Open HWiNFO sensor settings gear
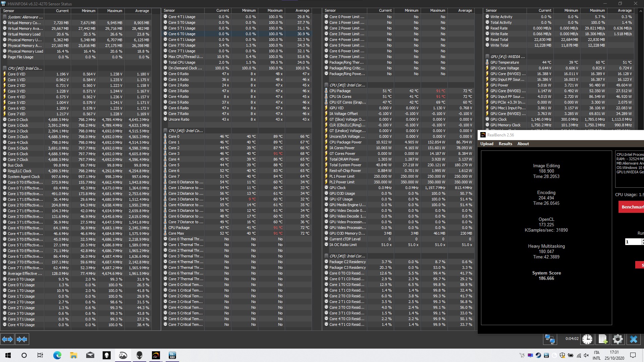 [x=618, y=339]
